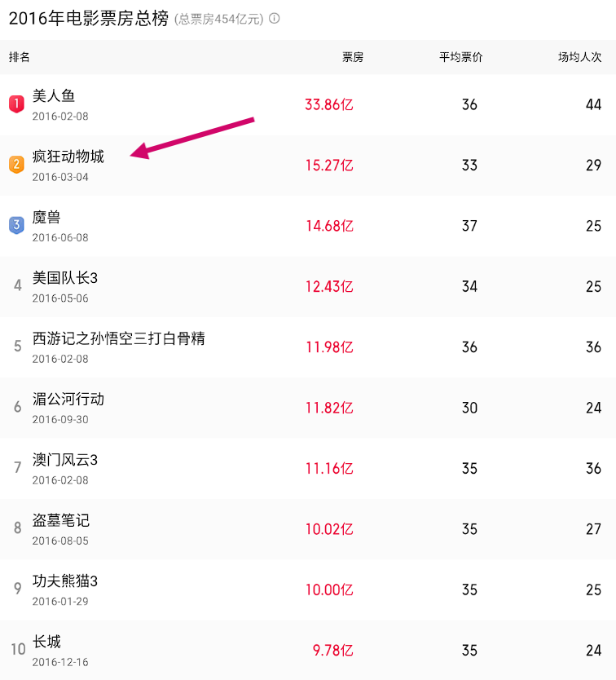This screenshot has width=616, height=680.
Task: Select 盗墓笔记 in the list
Action: [x=60, y=520]
